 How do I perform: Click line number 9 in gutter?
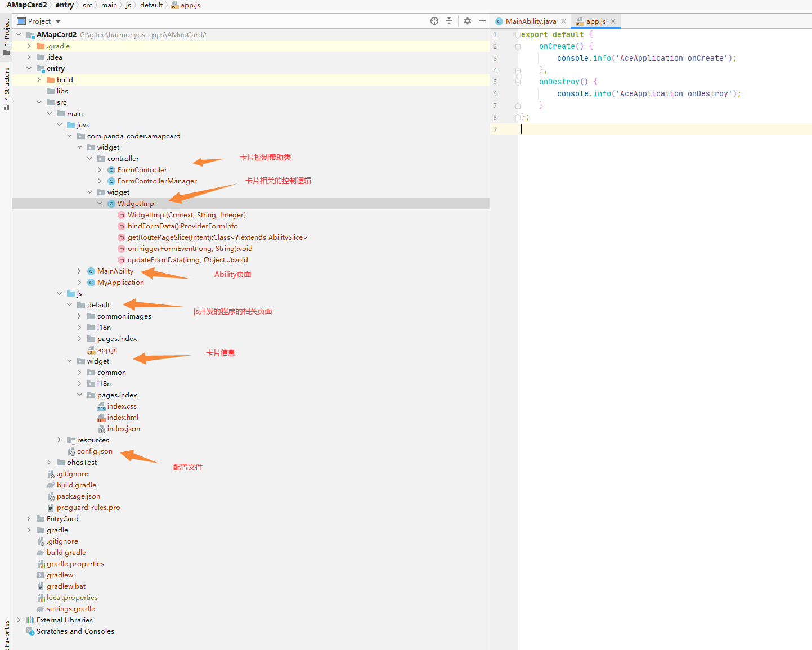pyautogui.click(x=495, y=129)
